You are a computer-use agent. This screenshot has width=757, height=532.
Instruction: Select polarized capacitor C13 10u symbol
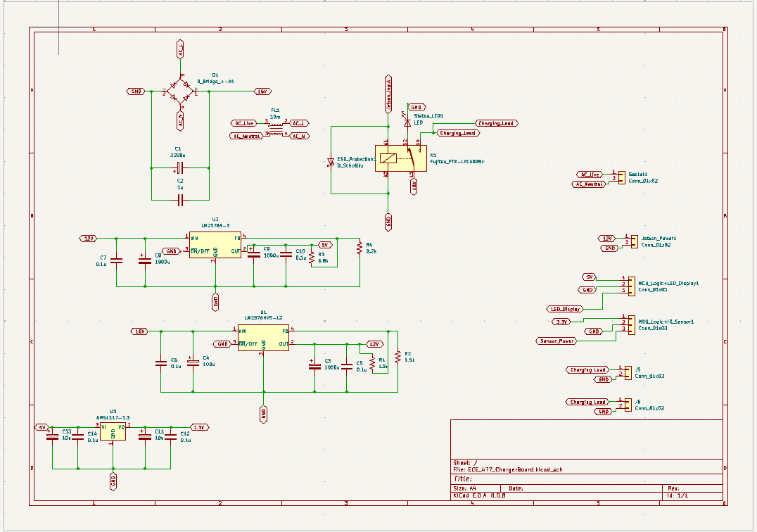(52, 436)
